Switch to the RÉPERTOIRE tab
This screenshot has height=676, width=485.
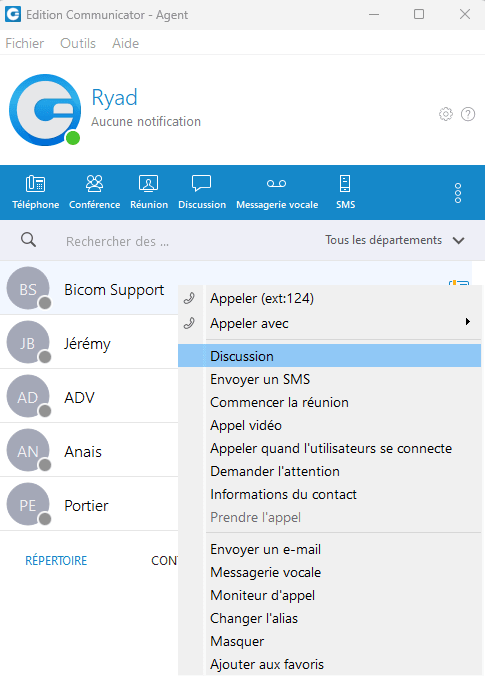pos(56,560)
